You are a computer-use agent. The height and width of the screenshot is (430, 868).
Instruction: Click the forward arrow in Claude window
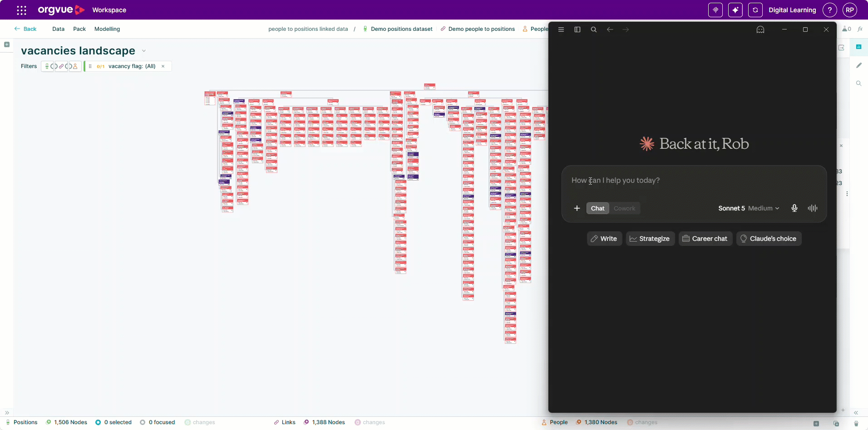[x=626, y=29]
